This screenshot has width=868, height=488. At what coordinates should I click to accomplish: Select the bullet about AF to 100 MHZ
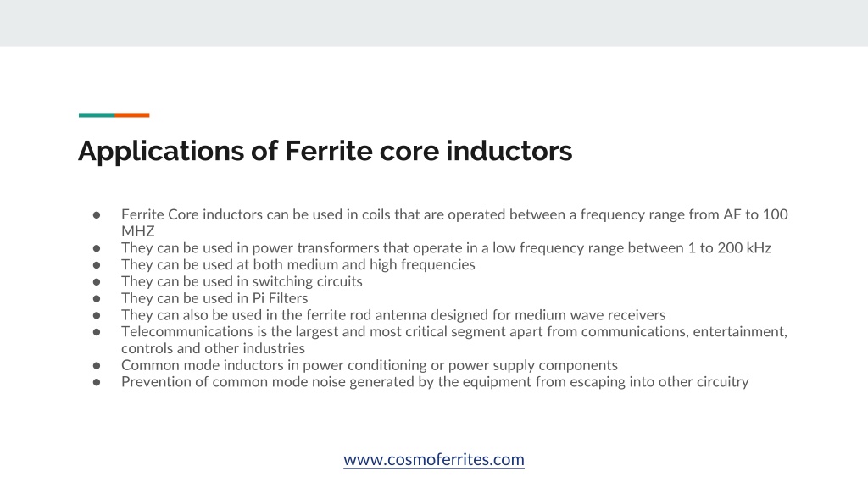tap(454, 223)
